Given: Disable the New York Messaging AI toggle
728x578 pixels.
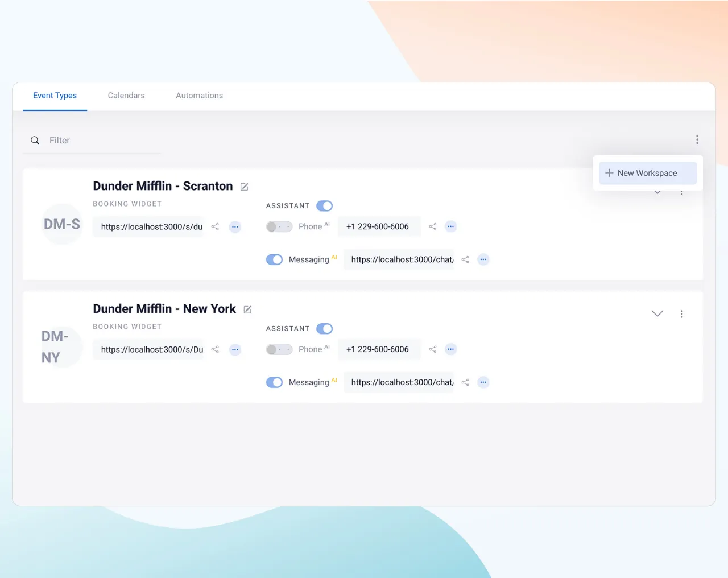Looking at the screenshot, I should point(274,382).
